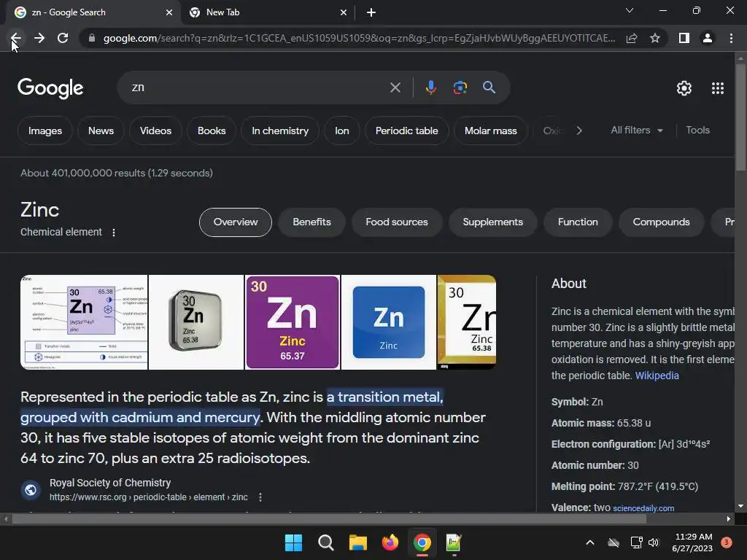The image size is (747, 560).
Task: Switch to Benefits tab
Action: (312, 222)
